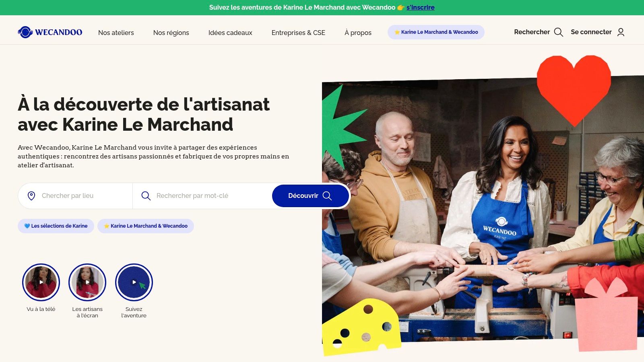Open the 'Nos ateliers' menu
Viewport: 644px width, 362px height.
point(116,33)
